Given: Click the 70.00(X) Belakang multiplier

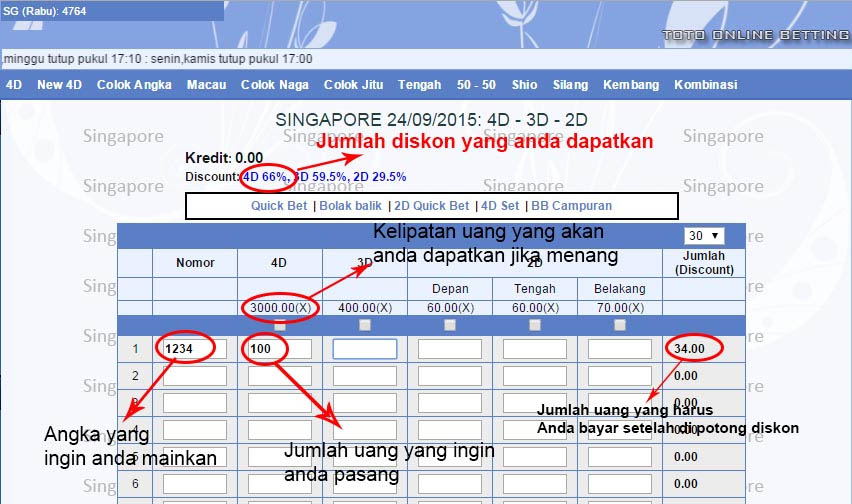Looking at the screenshot, I should coord(620,308).
